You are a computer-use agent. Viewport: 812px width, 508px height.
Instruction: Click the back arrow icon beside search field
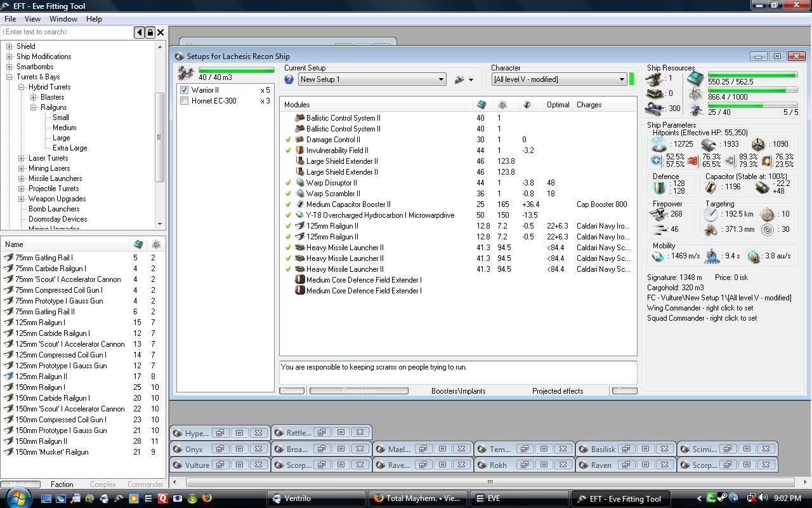139,32
